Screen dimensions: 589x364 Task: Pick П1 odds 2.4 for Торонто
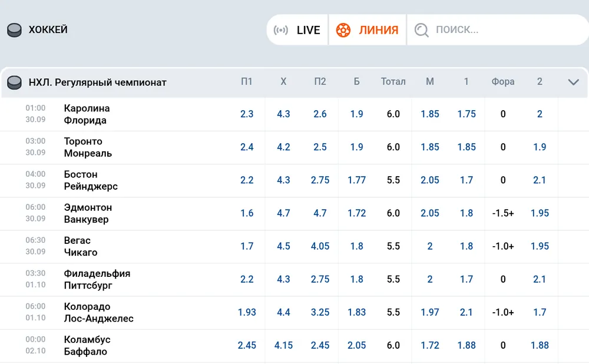pyautogui.click(x=247, y=147)
